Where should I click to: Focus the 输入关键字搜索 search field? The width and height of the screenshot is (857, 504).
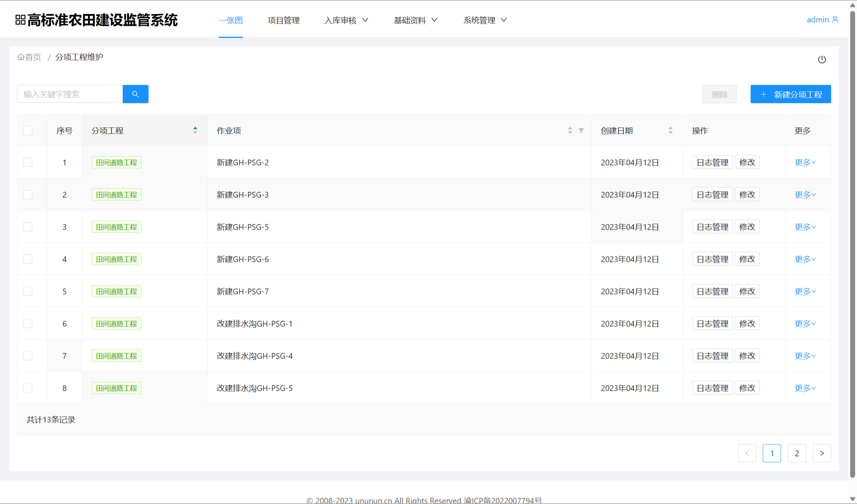click(70, 94)
